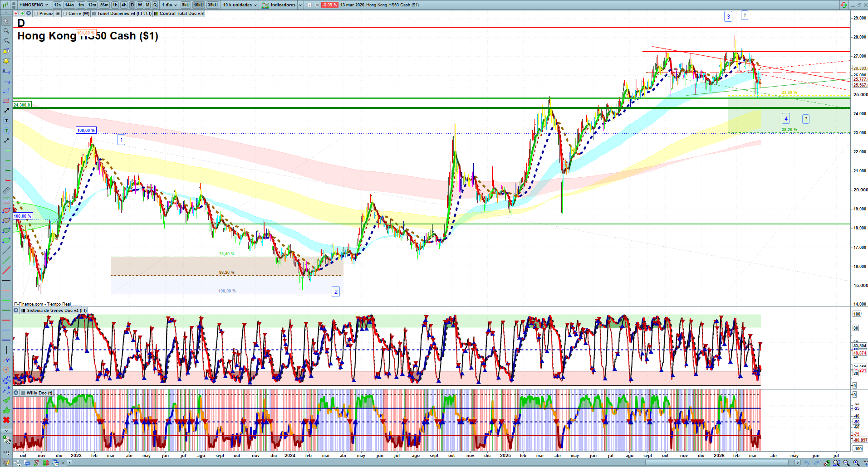Switch to the 56m timeframe
This screenshot has width=868, height=467.
(104, 5)
